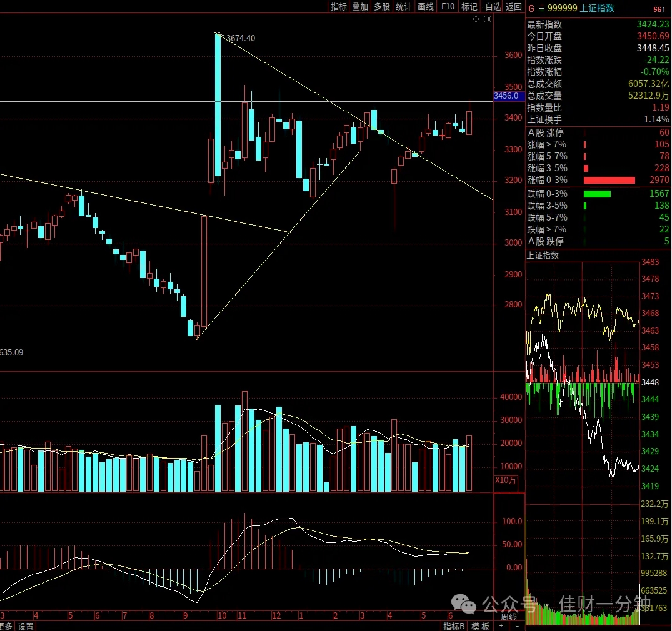Viewport: 672px width, 631px height.
Task: Click the 3674.40 high price label
Action: click(241, 38)
